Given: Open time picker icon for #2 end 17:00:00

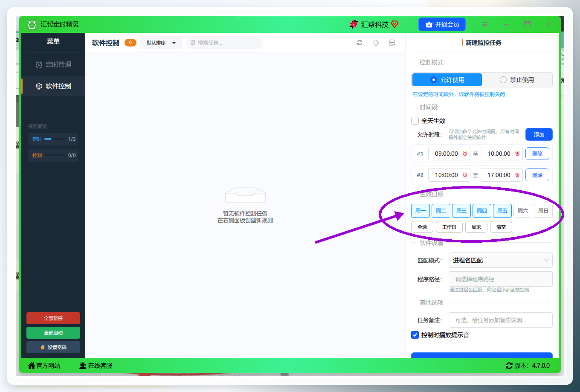Looking at the screenshot, I should 517,175.
